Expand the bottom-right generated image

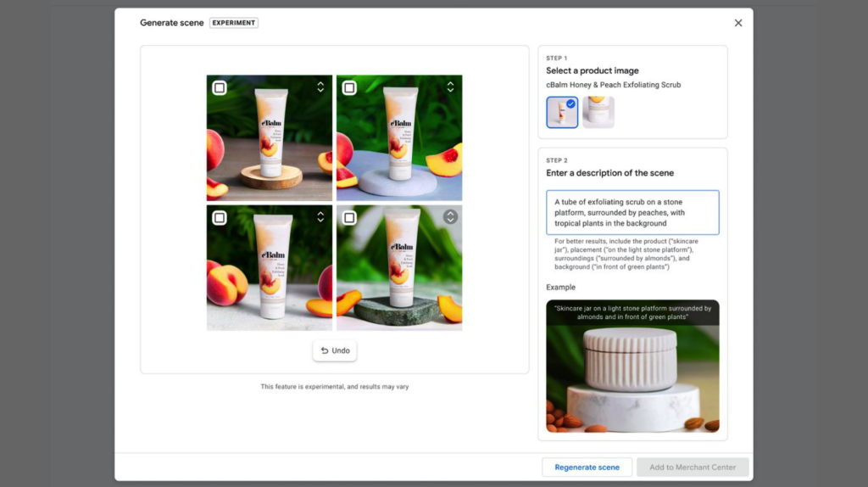coord(450,217)
